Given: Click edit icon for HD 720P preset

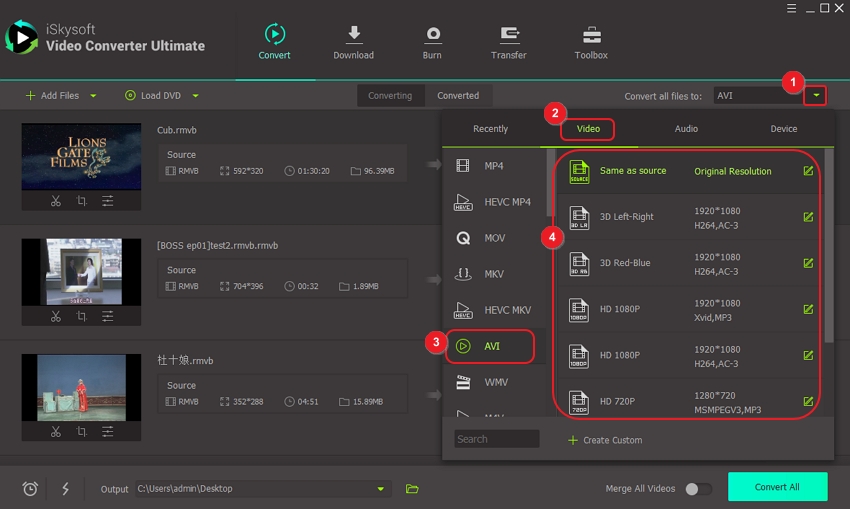Looking at the screenshot, I should tap(808, 402).
